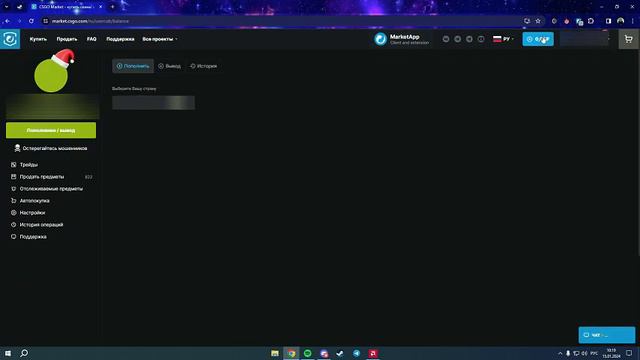Click the address bar URL field
The width and height of the screenshot is (640, 360).
point(282,21)
